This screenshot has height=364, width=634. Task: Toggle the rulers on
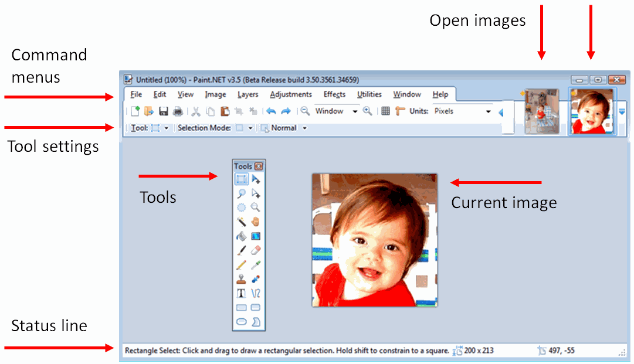point(399,111)
